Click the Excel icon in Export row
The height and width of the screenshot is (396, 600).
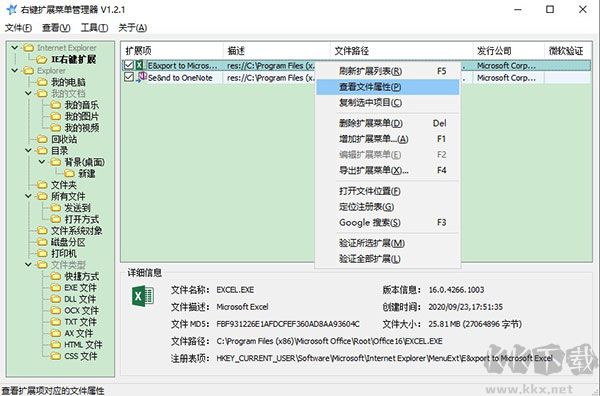click(140, 65)
